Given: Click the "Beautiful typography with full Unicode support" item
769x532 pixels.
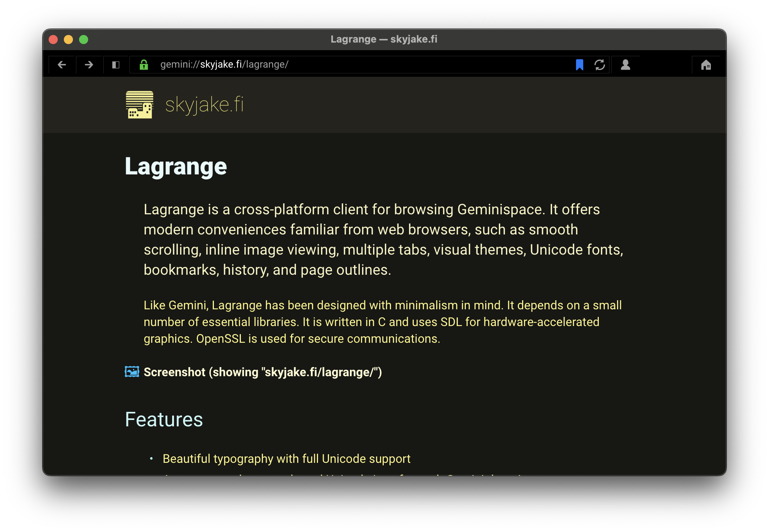Looking at the screenshot, I should (x=286, y=459).
